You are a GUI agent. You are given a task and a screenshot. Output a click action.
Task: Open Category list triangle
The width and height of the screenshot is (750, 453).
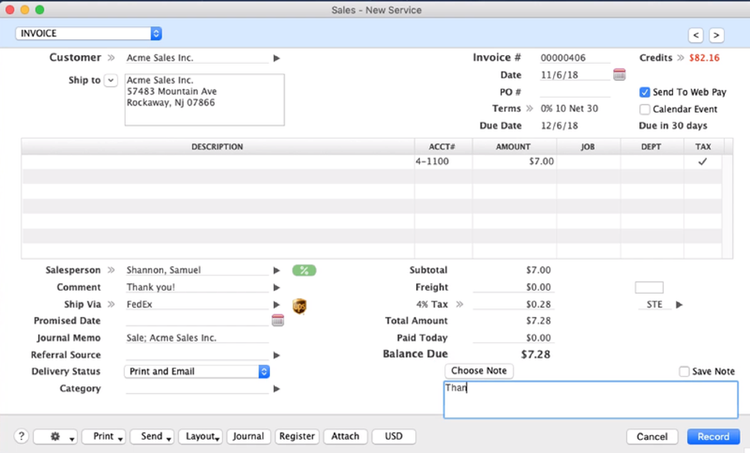tap(276, 389)
